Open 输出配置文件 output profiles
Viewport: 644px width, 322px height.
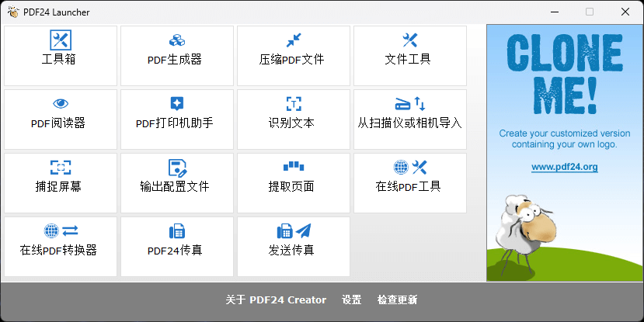click(177, 182)
